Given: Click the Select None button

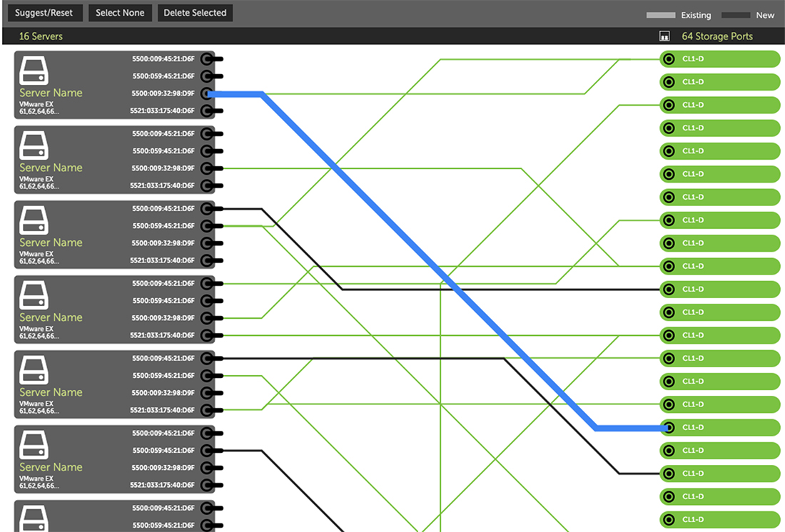Looking at the screenshot, I should (x=120, y=13).
